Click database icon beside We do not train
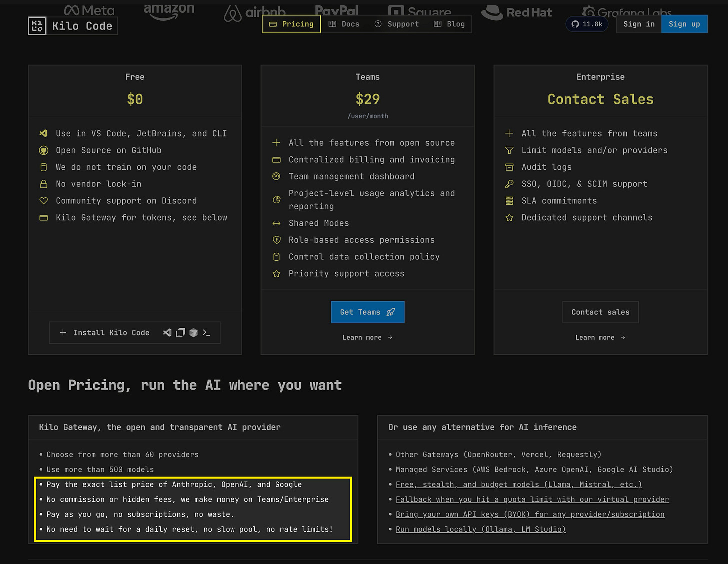The image size is (728, 564). pyautogui.click(x=44, y=167)
